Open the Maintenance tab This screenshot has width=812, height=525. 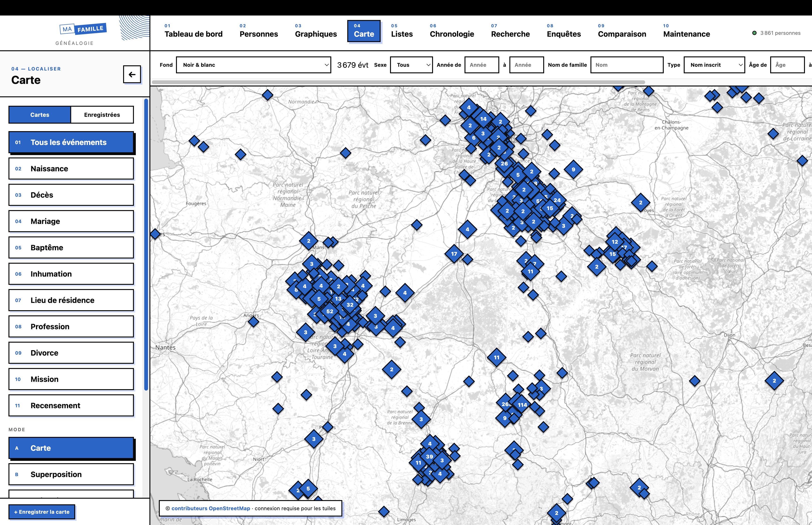coord(687,31)
